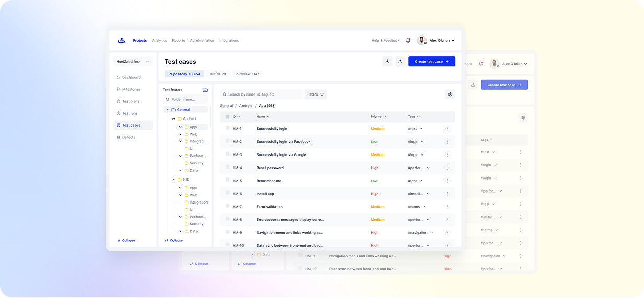The height and width of the screenshot is (298, 644).
Task: Click the Test folders tree scrollbar
Action: point(210,117)
